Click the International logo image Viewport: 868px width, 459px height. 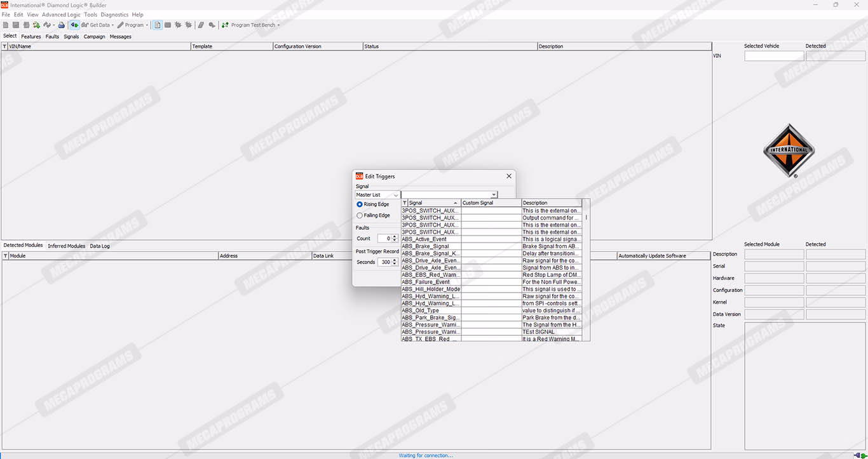789,150
